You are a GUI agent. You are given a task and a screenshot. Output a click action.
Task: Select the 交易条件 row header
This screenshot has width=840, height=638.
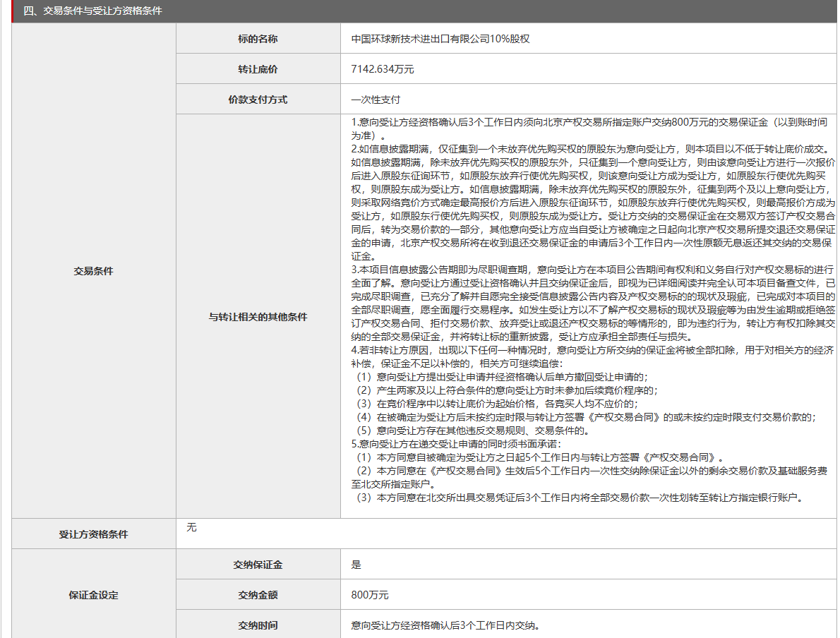point(94,271)
